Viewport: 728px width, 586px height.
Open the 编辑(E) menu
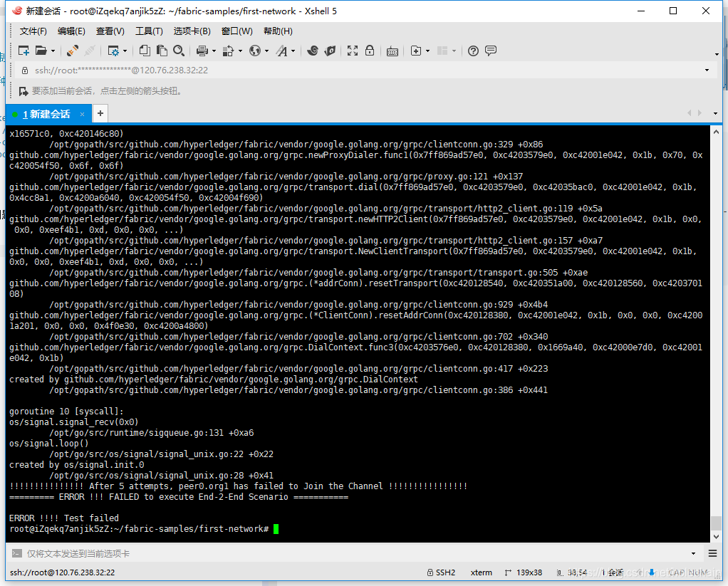coord(71,31)
